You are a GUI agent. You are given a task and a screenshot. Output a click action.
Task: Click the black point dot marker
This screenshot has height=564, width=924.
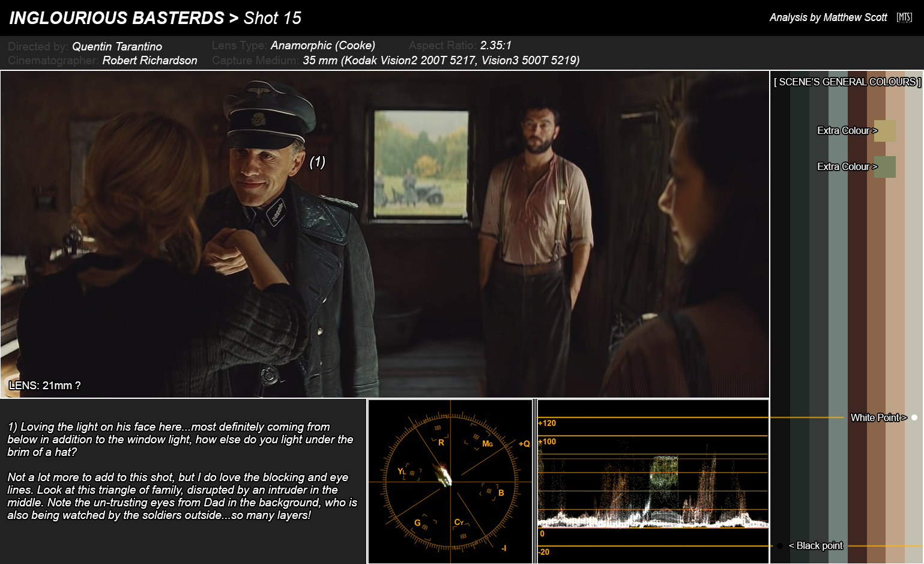(x=780, y=546)
